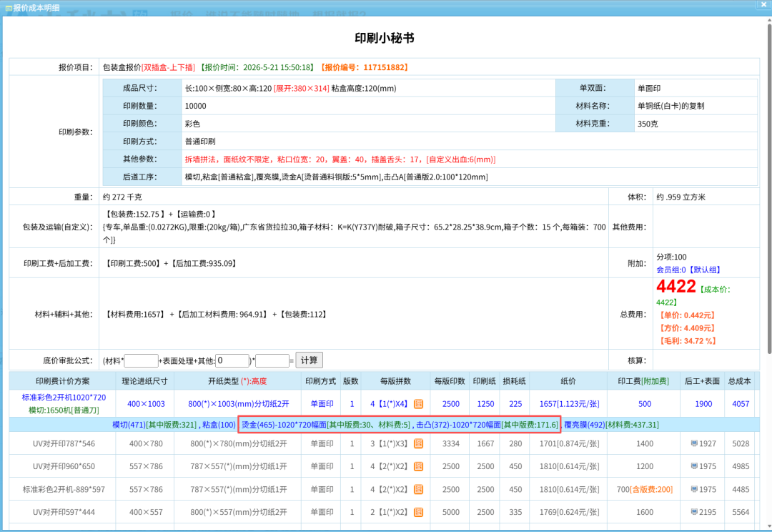772x532 pixels.
Task: Click the blue 单面印 link in the first scheme row
Action: pyautogui.click(x=322, y=404)
